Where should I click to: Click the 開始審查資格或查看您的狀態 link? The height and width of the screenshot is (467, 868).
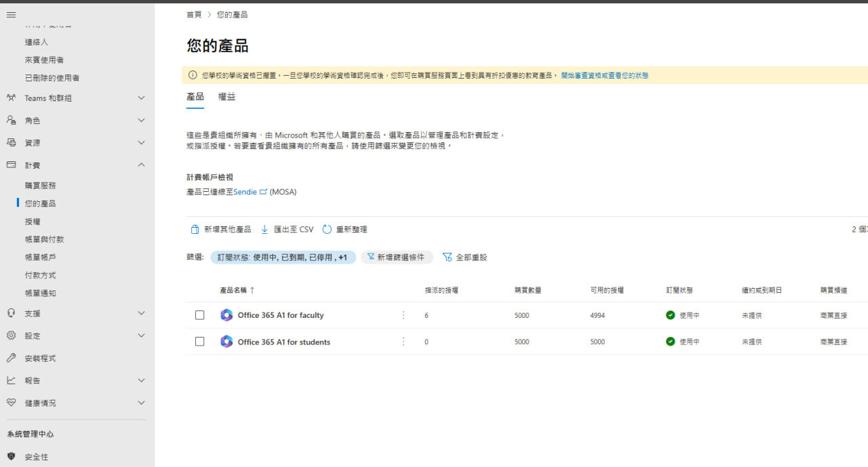click(604, 75)
